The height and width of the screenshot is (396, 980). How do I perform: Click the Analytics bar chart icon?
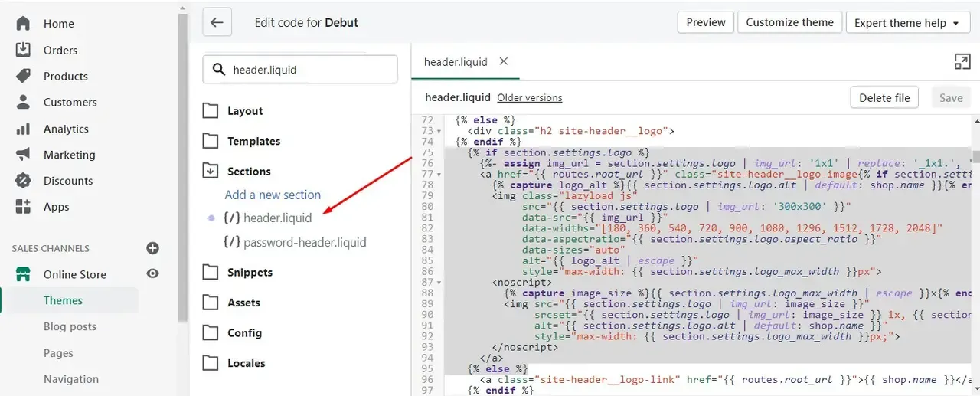pyautogui.click(x=23, y=129)
